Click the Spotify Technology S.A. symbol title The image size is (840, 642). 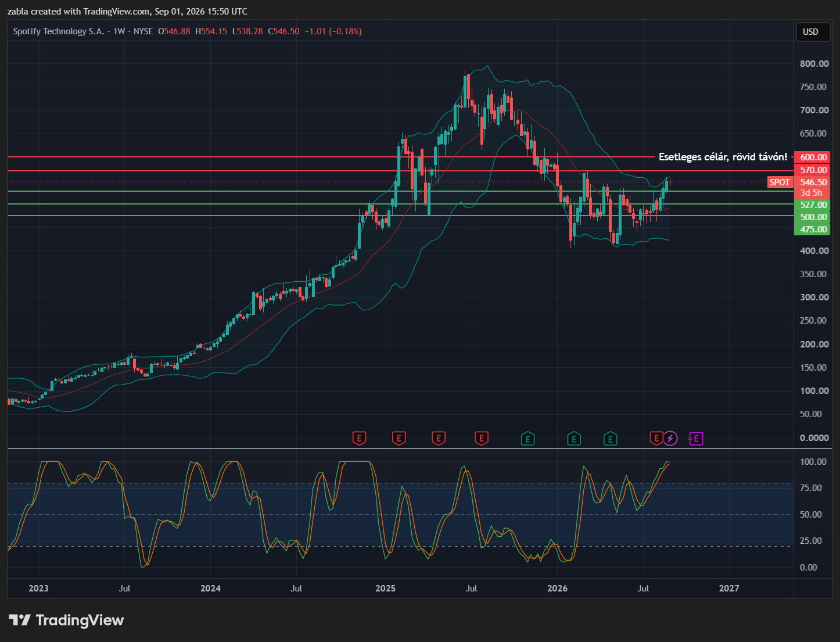(59, 31)
